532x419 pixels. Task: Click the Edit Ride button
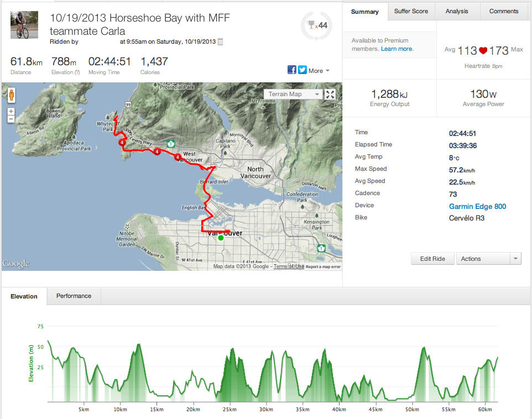click(x=432, y=259)
